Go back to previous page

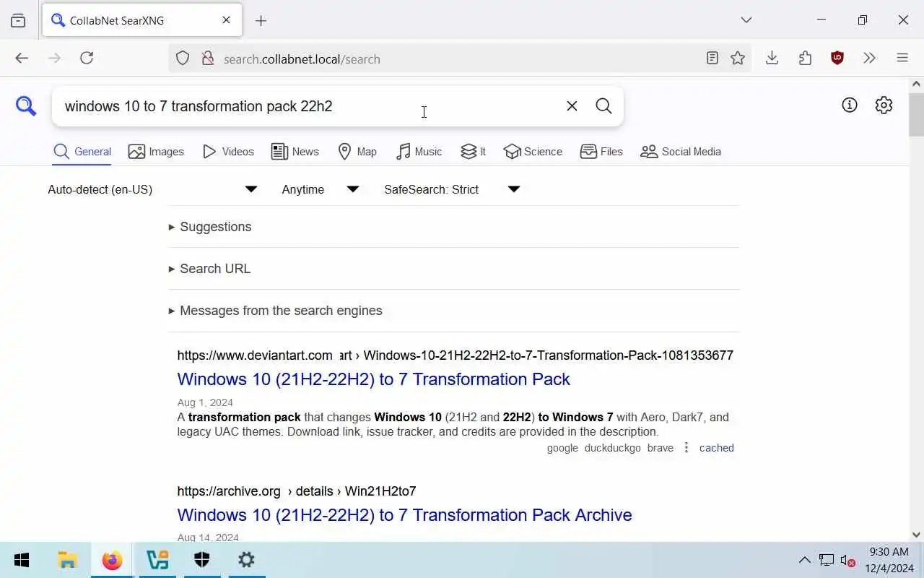(22, 59)
